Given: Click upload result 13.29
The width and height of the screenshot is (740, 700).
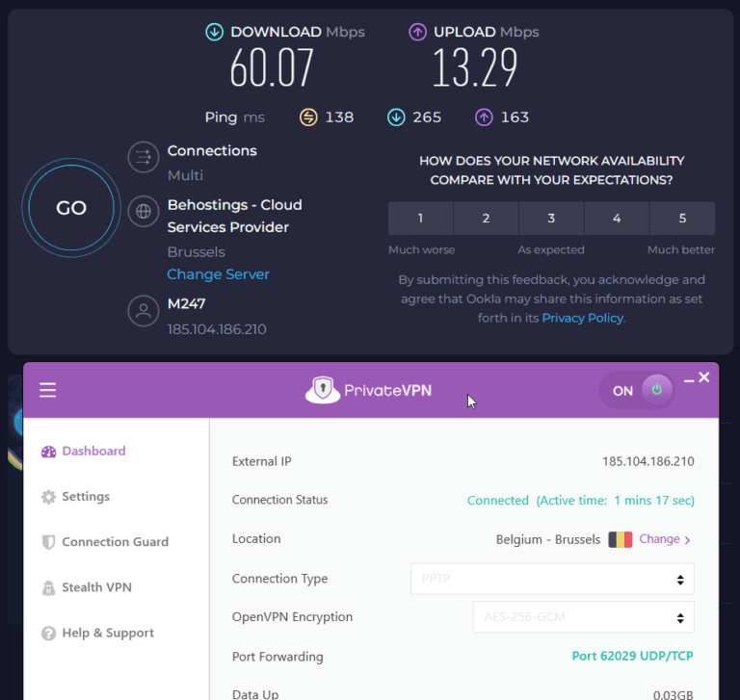Looking at the screenshot, I should click(475, 68).
